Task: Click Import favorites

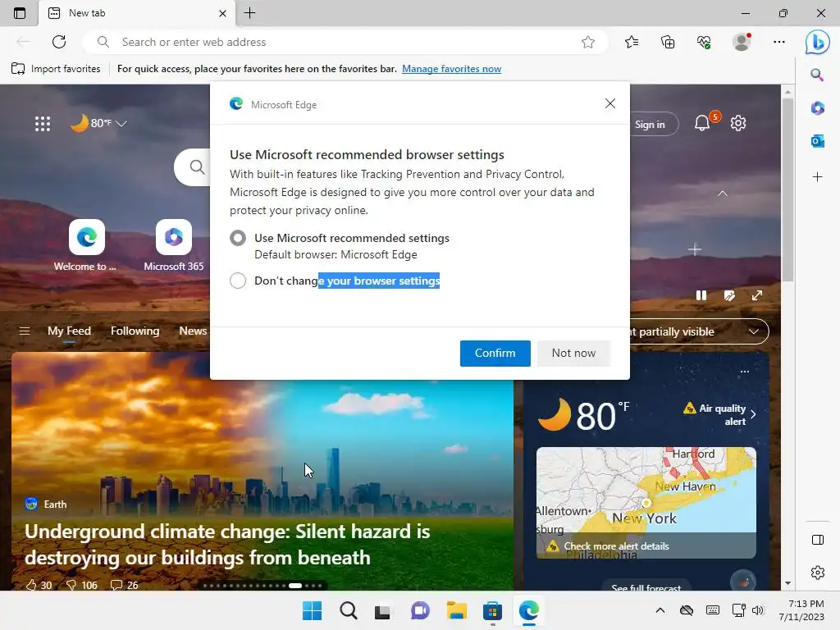Action: (56, 69)
